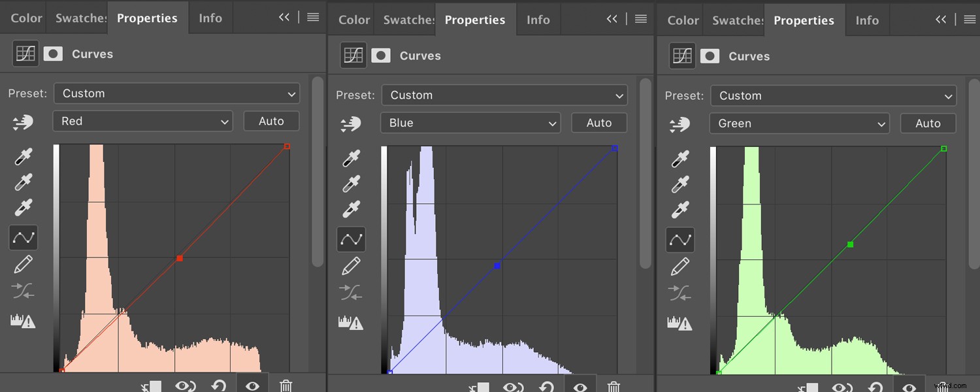Delete the Blue channel adjustment with the trash icon
Image resolution: width=980 pixels, height=392 pixels.
pos(613,387)
